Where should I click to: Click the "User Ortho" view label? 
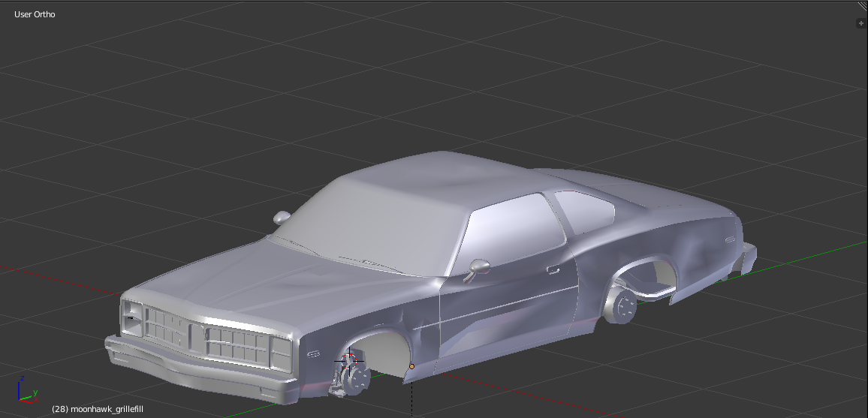coord(35,14)
